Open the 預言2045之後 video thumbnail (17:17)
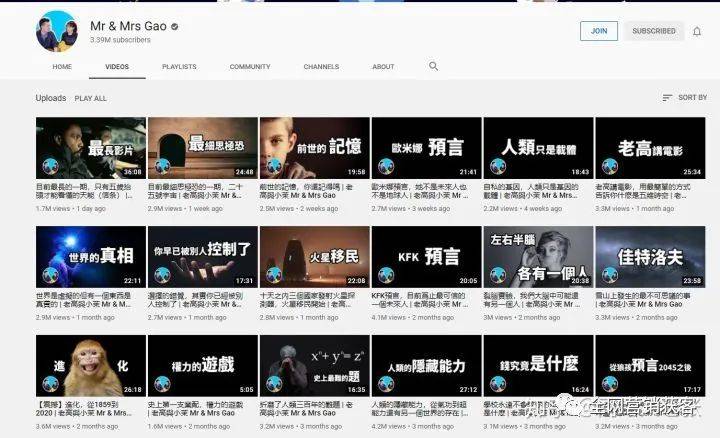This screenshot has width=720, height=438. pyautogui.click(x=650, y=365)
